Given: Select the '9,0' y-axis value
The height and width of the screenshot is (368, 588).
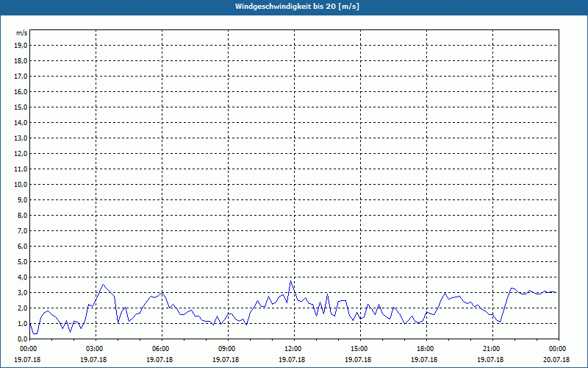Looking at the screenshot, I should click(22, 199).
